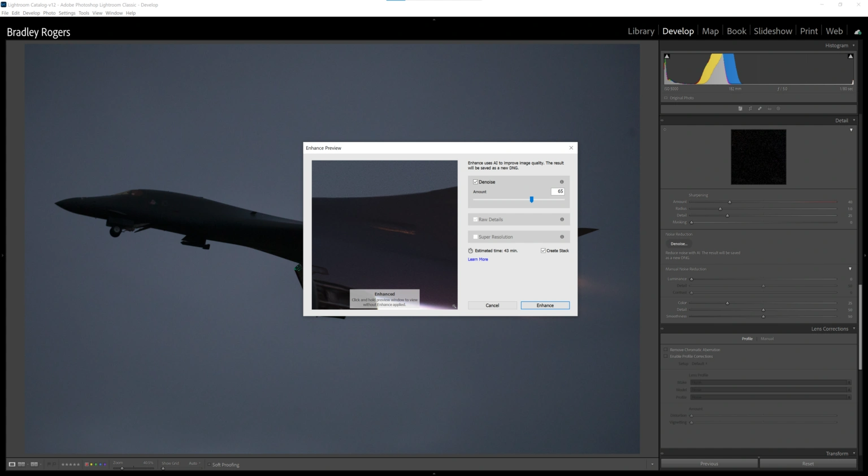Switch to the Library module
Image resolution: width=868 pixels, height=476 pixels.
(x=641, y=31)
